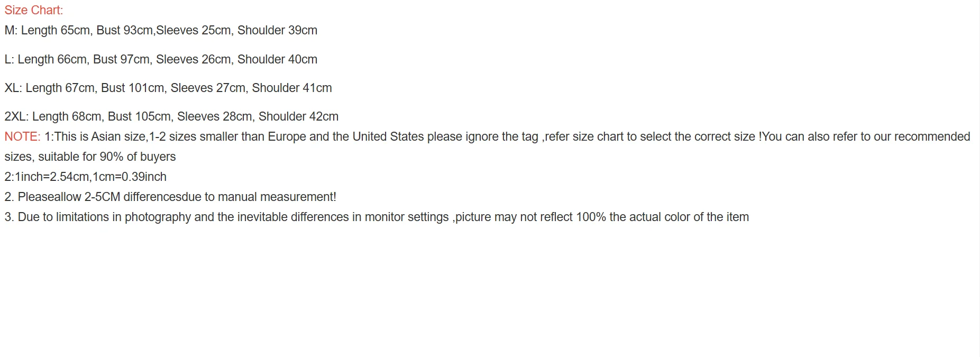This screenshot has height=357, width=980.
Task: Click "Sleeves 28cm" in the 2XL row
Action: coord(214,116)
